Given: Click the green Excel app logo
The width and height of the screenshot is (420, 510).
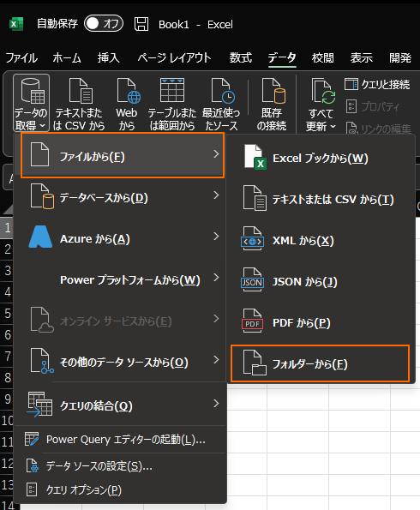Looking at the screenshot, I should [16, 24].
